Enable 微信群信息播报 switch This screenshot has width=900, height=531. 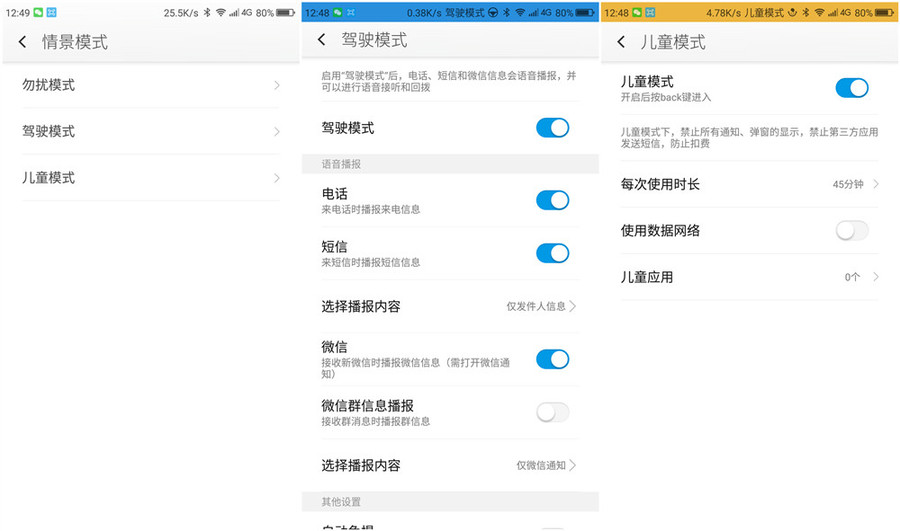click(552, 412)
